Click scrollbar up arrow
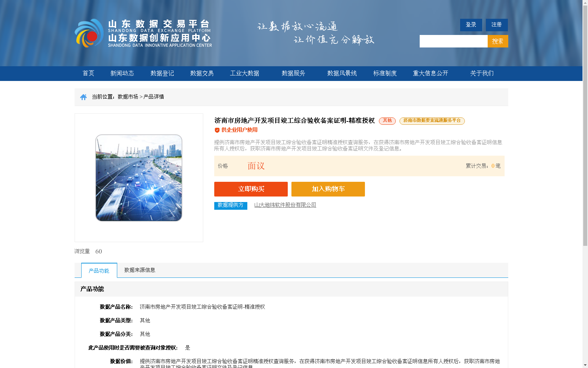The height and width of the screenshot is (368, 588). click(585, 3)
